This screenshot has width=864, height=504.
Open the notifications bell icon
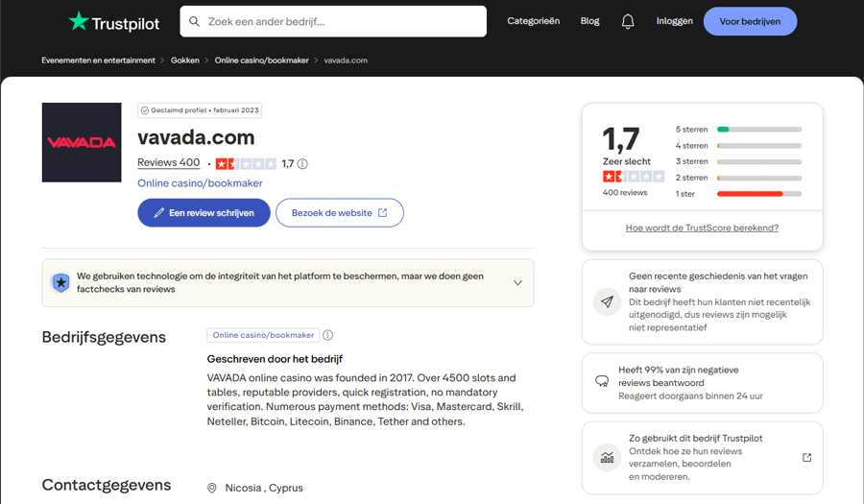click(628, 21)
